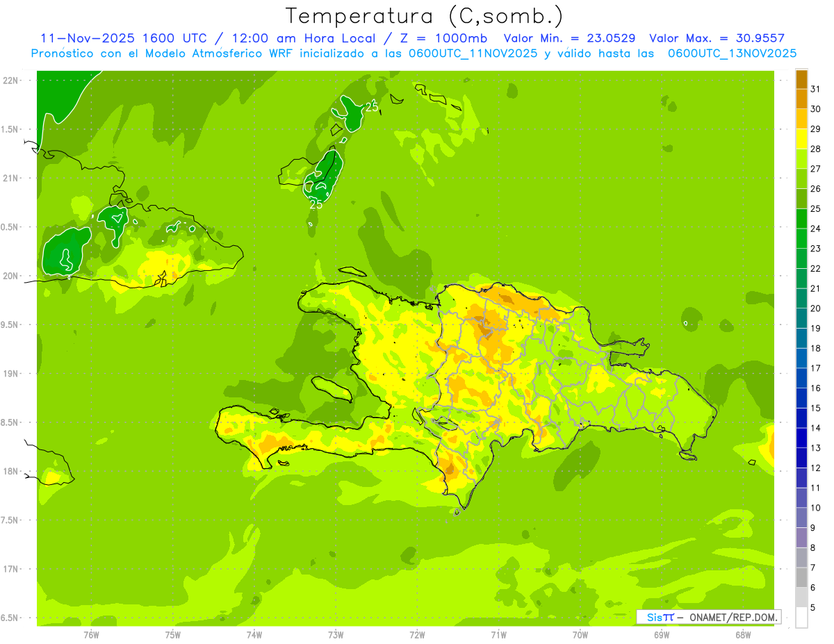Click "Valor Max. = 30.9557" text

point(717,38)
